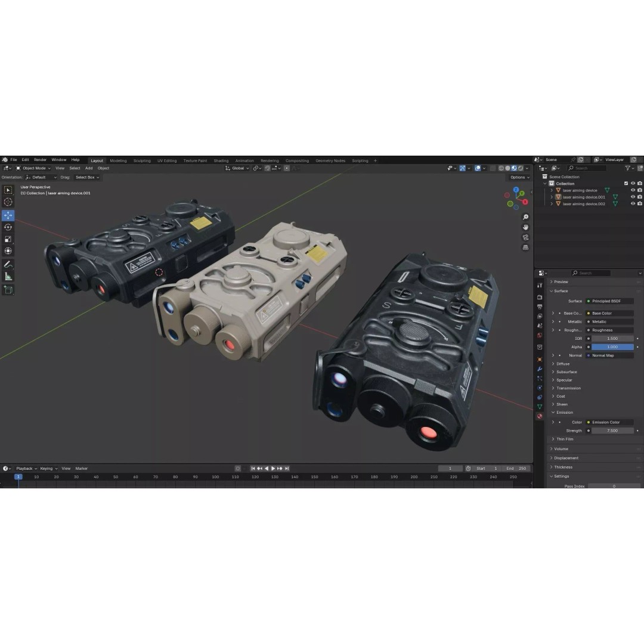Viewport: 644px width, 644px height.
Task: Open the Scene properties tab icon
Action: coord(540,326)
